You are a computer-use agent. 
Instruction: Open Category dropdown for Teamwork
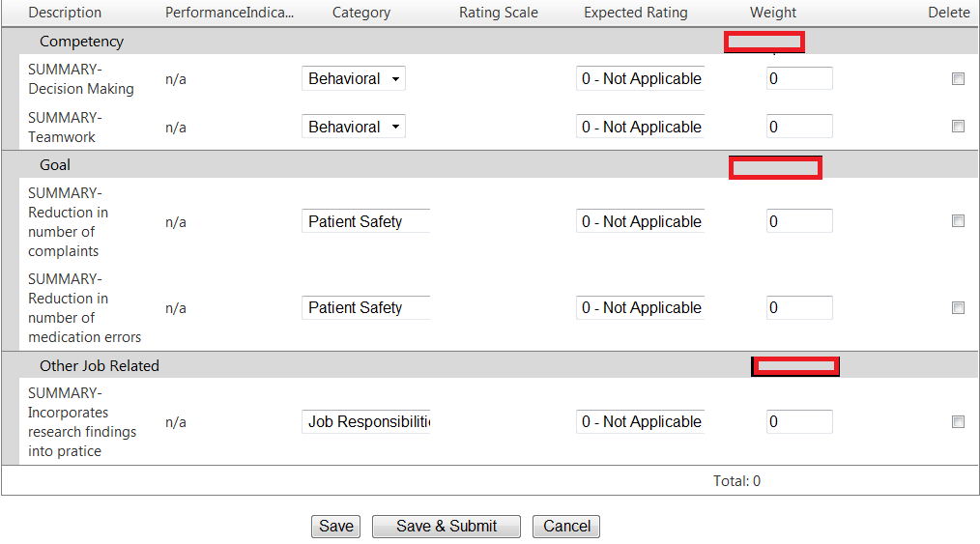(354, 127)
